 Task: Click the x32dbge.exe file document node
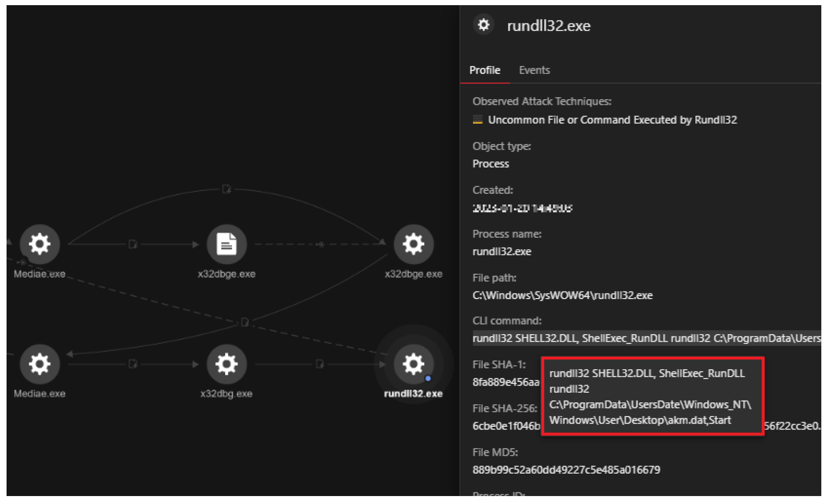pos(226,244)
